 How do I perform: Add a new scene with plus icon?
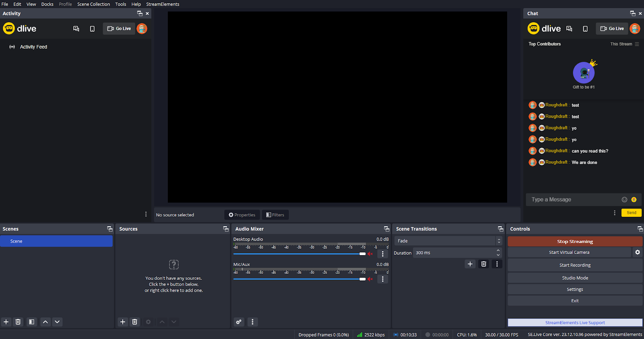point(6,322)
